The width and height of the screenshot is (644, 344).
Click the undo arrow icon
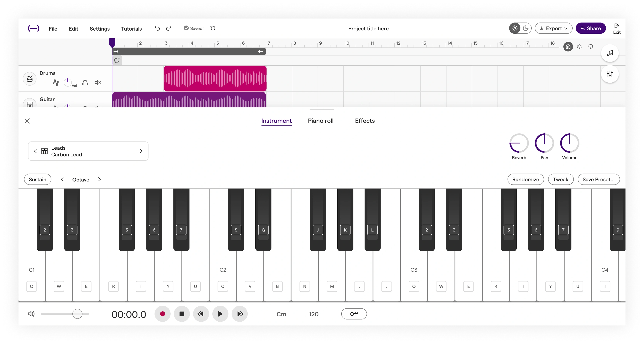tap(157, 28)
